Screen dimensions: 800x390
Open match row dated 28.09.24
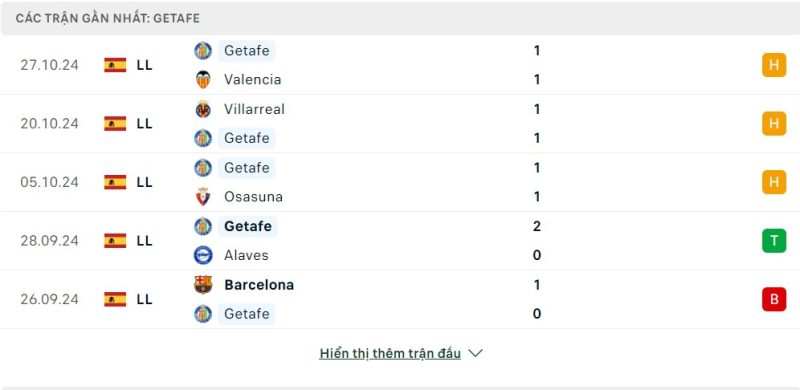click(400, 240)
